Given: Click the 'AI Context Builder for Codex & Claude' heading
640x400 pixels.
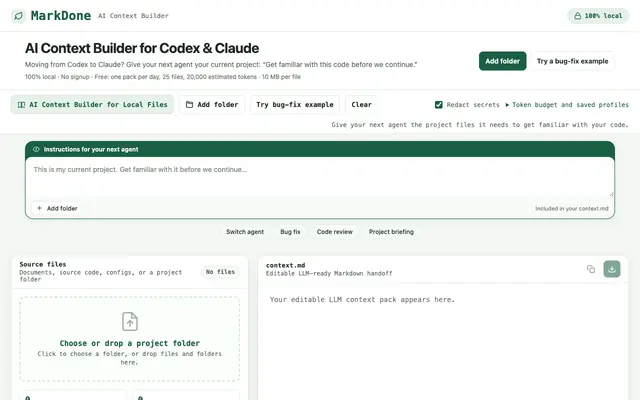Looking at the screenshot, I should point(142,48).
